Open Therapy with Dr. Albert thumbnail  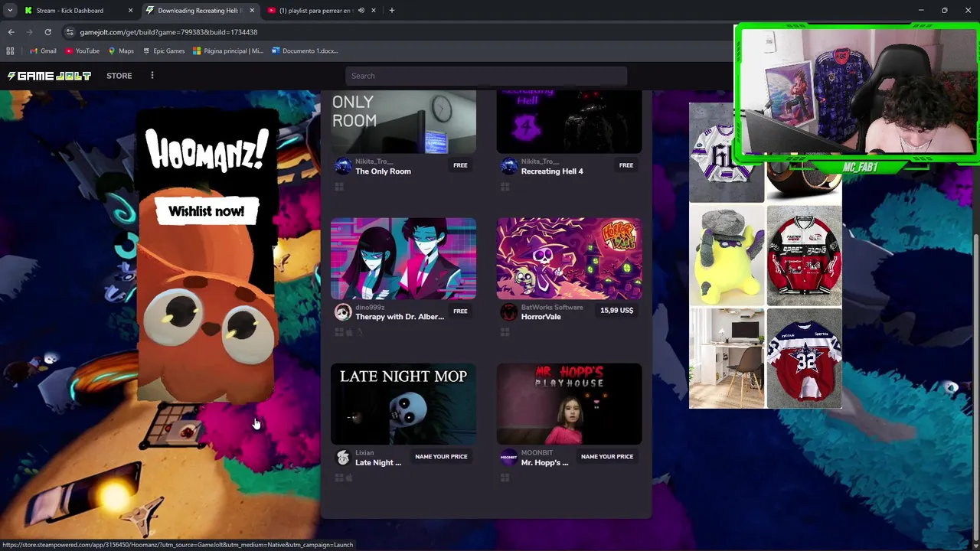click(x=403, y=259)
